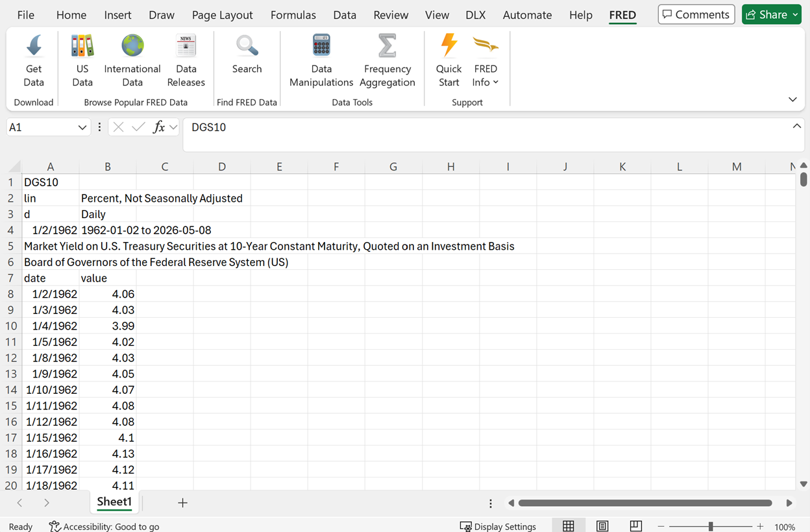Image resolution: width=810 pixels, height=532 pixels.
Task: Select the 'Board of Governors' cell
Action: [156, 262]
